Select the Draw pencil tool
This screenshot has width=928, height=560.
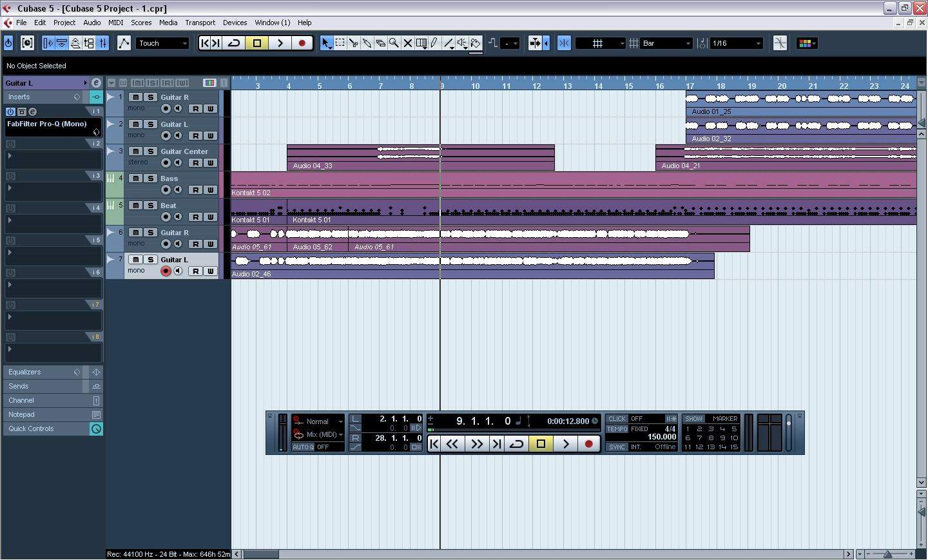(x=435, y=43)
